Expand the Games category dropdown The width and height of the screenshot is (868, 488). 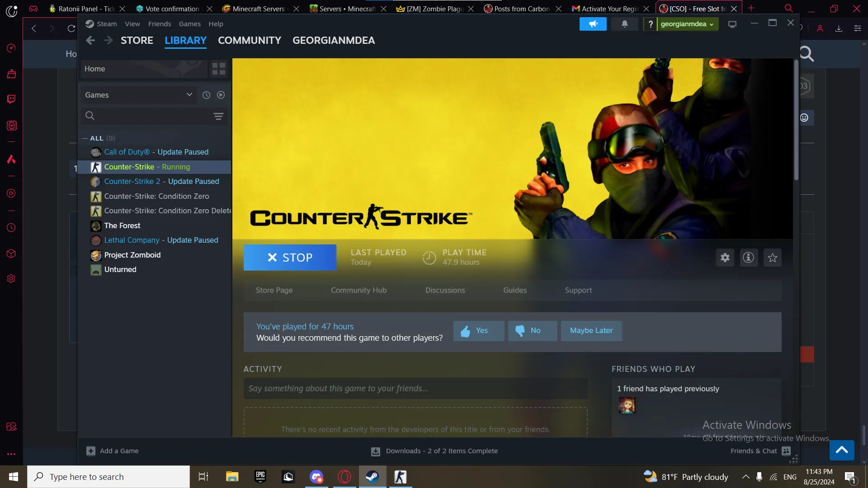pyautogui.click(x=139, y=95)
